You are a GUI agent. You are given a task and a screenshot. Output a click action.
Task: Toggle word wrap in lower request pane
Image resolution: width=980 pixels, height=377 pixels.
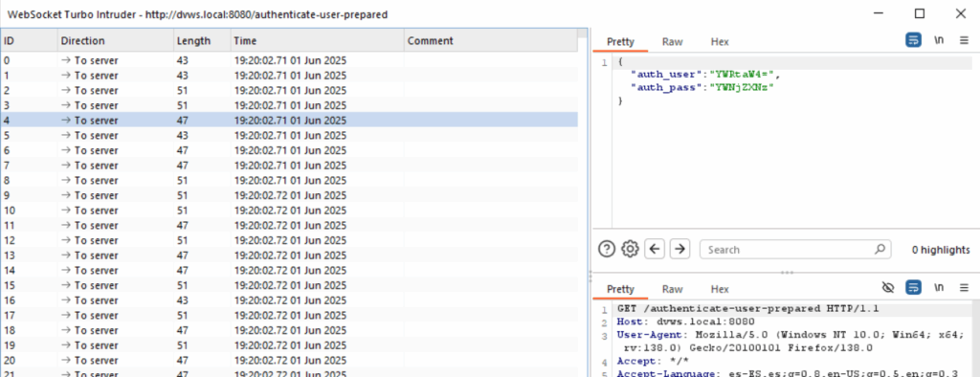[913, 287]
